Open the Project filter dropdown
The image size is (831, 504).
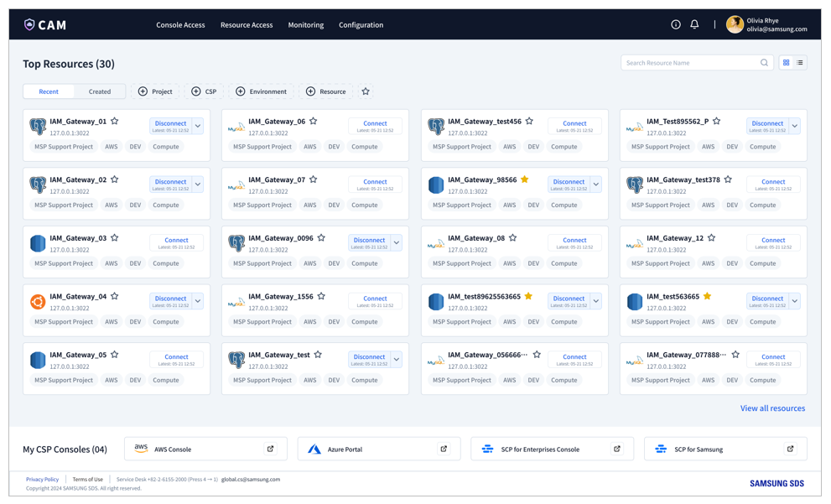(x=156, y=91)
